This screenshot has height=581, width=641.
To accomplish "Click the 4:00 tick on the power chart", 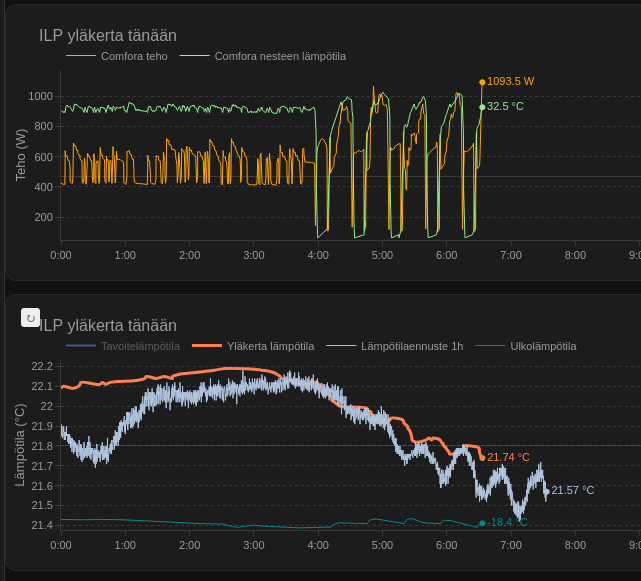I will click(x=318, y=255).
